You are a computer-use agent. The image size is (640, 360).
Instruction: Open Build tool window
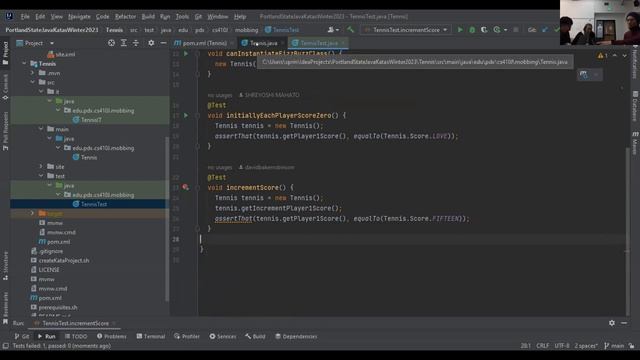click(256, 336)
